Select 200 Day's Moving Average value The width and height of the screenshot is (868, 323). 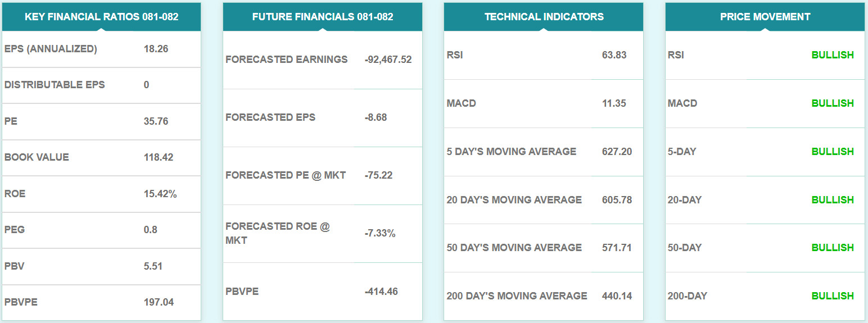617,296
